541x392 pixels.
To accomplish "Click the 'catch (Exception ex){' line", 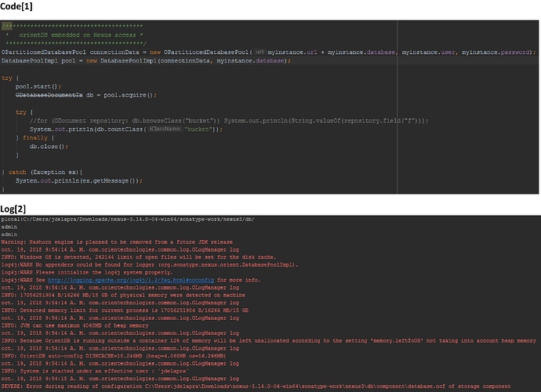I will pyautogui.click(x=42, y=172).
